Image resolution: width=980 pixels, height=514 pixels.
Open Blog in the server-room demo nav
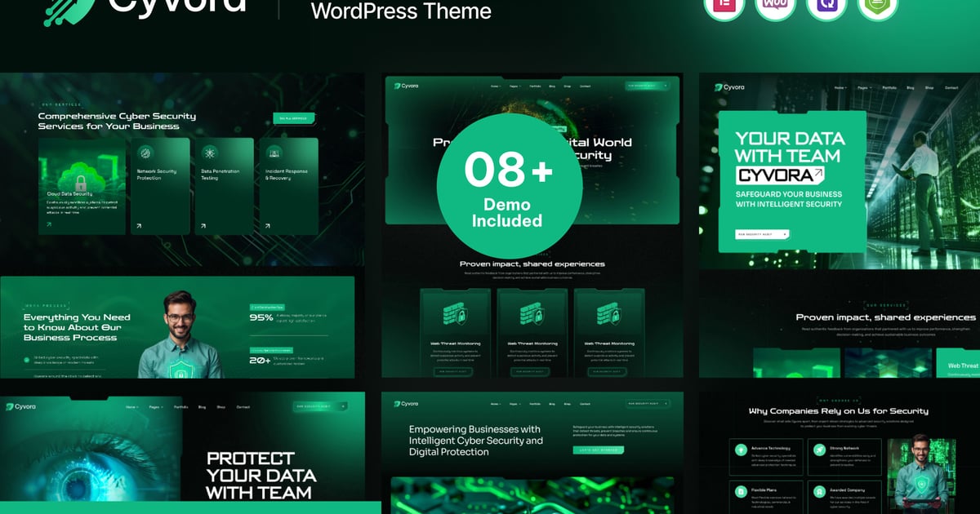click(x=911, y=87)
